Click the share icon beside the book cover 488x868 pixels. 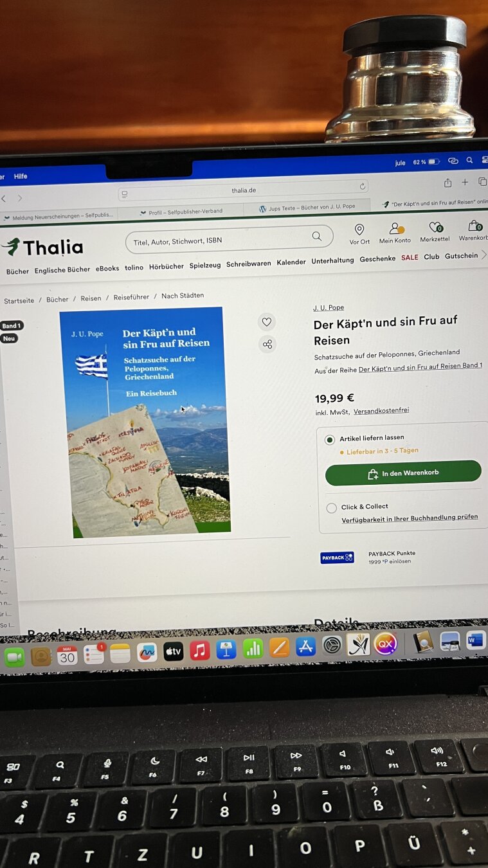click(x=267, y=345)
